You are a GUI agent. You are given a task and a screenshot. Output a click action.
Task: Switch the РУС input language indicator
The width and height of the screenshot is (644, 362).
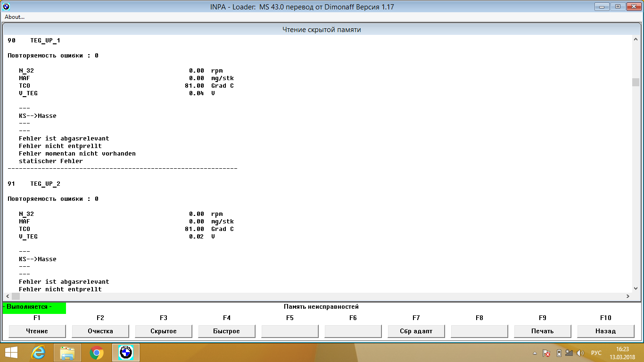coord(596,353)
